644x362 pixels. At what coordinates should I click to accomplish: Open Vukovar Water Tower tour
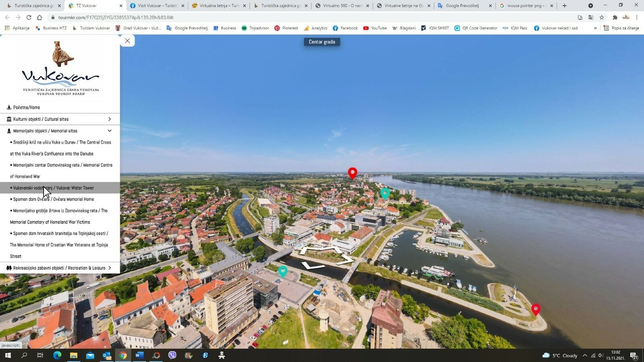[x=54, y=188]
